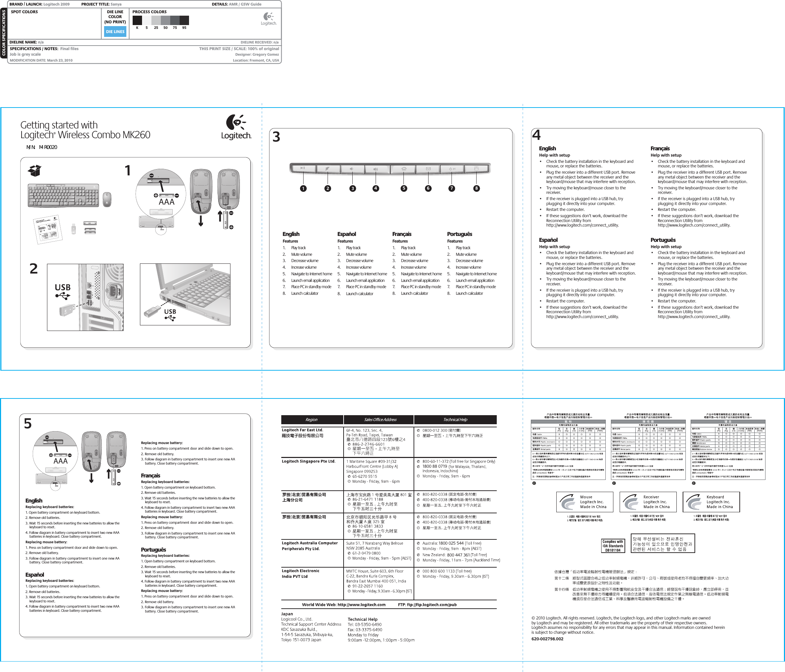Open the FTP ftp://ftp.logitech.com/pub link
This screenshot has height=672, width=785.
click(x=427, y=604)
